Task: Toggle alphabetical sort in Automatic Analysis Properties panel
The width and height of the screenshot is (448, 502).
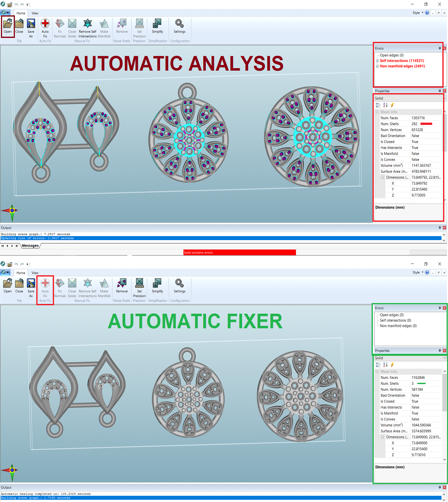Action: pos(385,105)
